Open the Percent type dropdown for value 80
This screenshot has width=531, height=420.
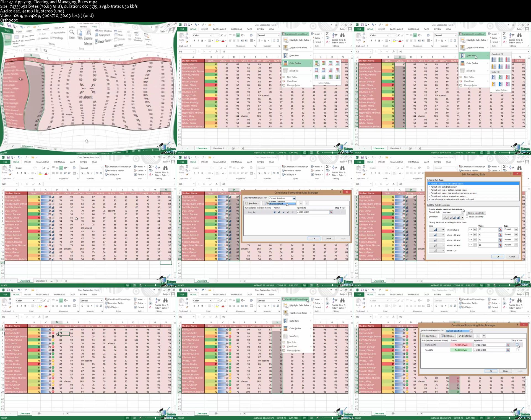click(x=516, y=229)
